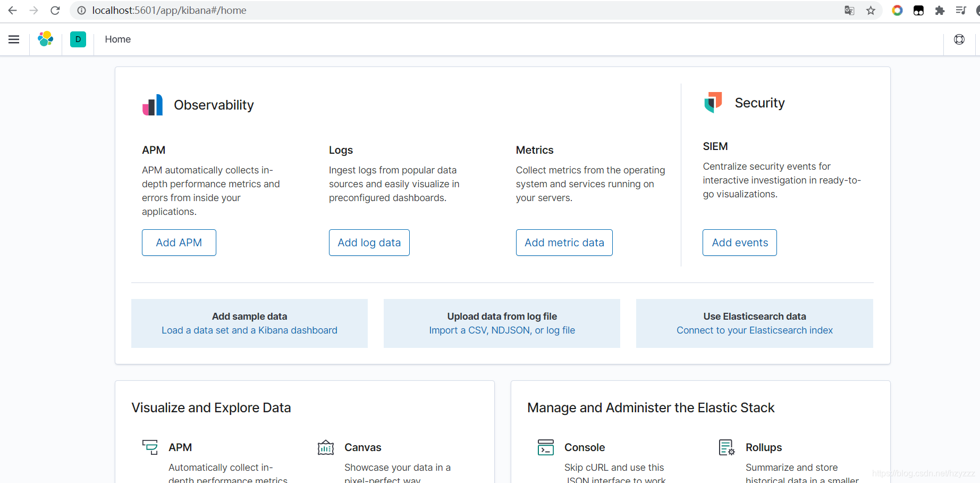Click the Console terminal icon
980x483 pixels.
point(546,447)
